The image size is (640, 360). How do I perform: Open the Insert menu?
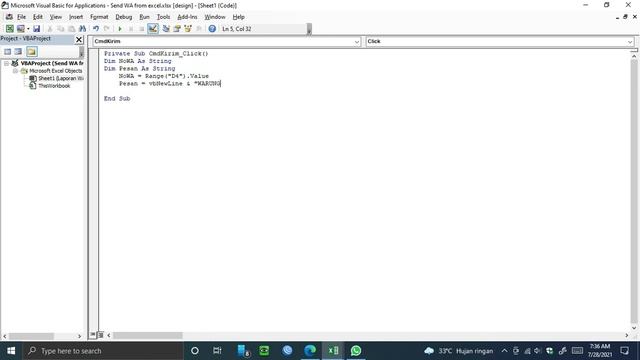pyautogui.click(x=76, y=17)
